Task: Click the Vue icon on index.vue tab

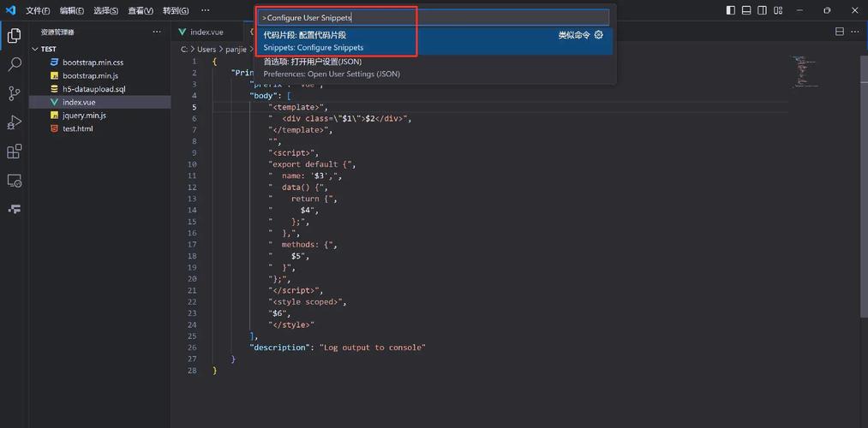Action: pyautogui.click(x=183, y=32)
